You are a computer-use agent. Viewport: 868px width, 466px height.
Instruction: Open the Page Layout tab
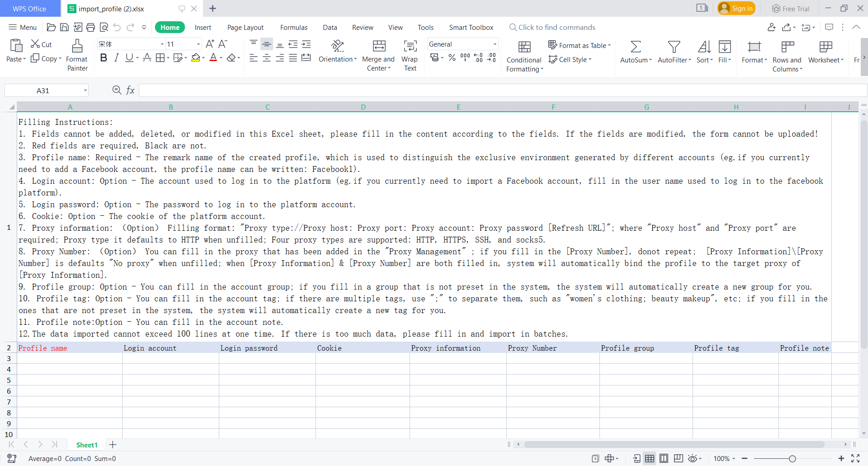[x=245, y=28]
